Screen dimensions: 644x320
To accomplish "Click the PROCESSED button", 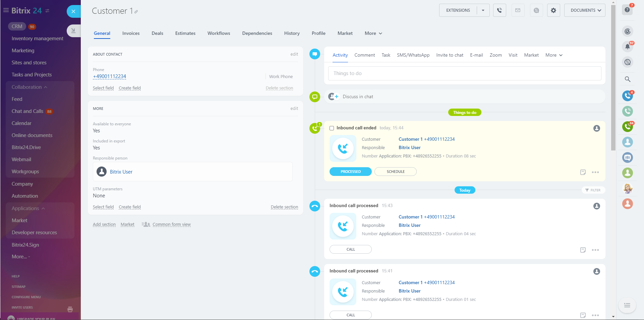I will [x=350, y=172].
